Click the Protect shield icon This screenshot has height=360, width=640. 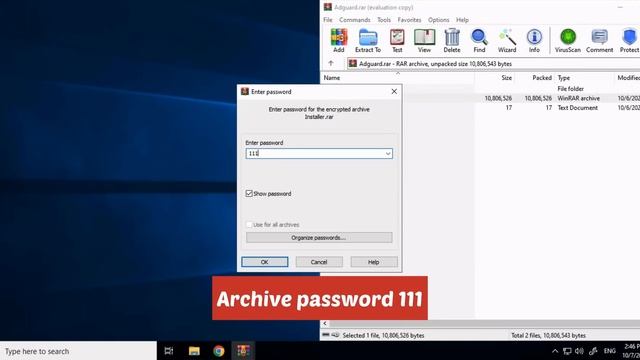(x=629, y=40)
